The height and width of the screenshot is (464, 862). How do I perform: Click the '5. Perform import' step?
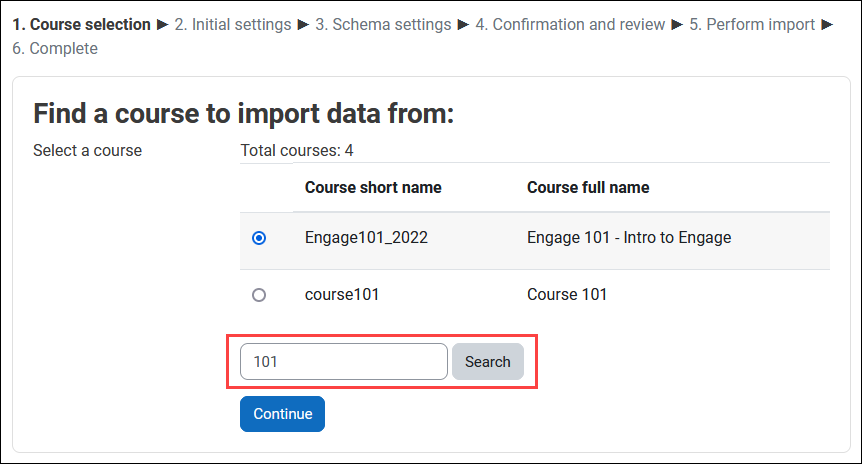point(752,25)
